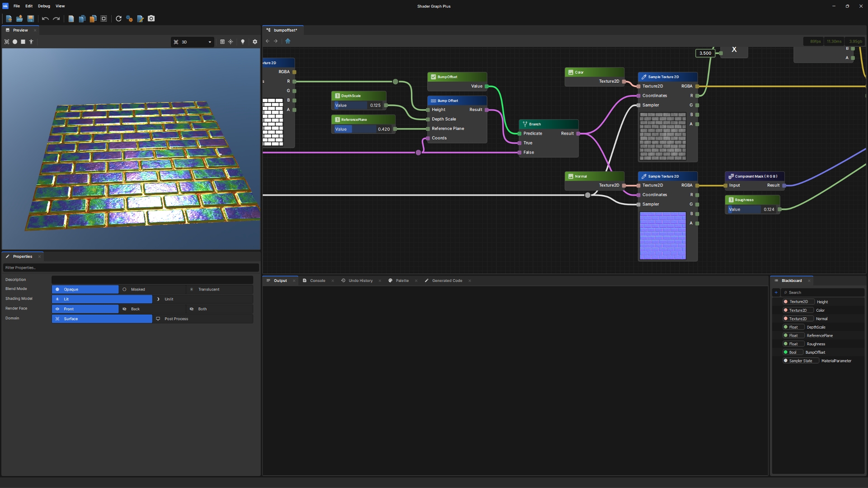The width and height of the screenshot is (868, 488).
Task: Click the Save graph toolbar icon
Action: pos(30,19)
